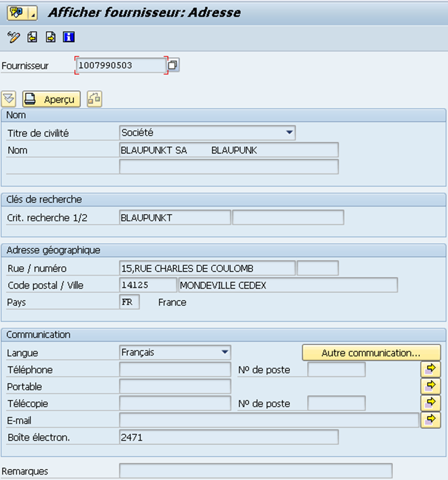Go to next screen icon in toolbar
This screenshot has height=480, width=448.
click(51, 38)
